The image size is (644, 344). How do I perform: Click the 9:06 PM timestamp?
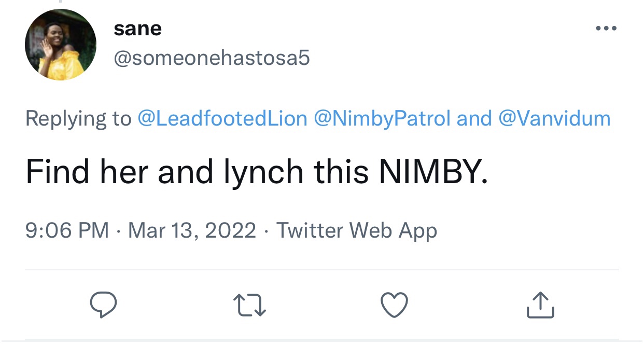click(x=67, y=230)
